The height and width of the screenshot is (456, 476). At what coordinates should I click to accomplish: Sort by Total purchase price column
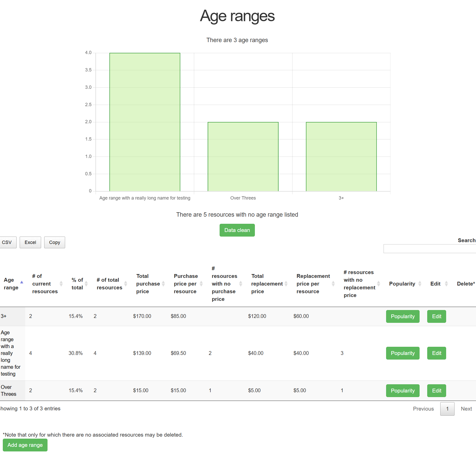(148, 284)
